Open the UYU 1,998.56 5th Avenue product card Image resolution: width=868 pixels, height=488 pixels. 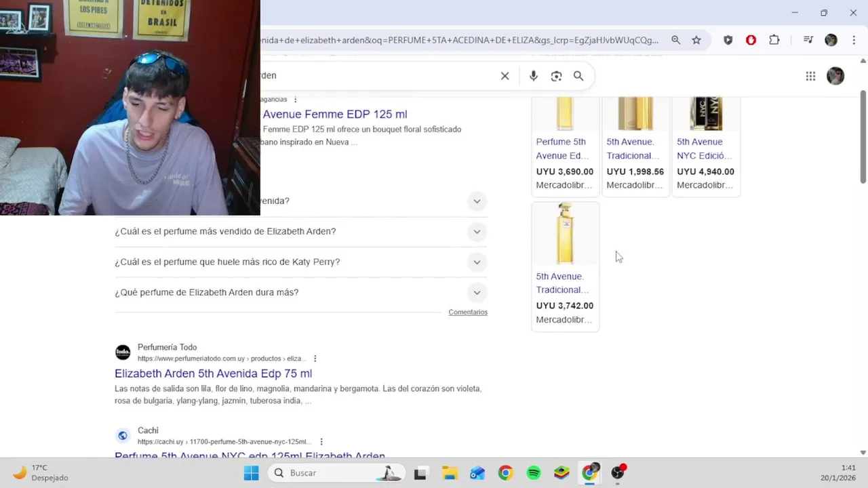[x=635, y=146]
